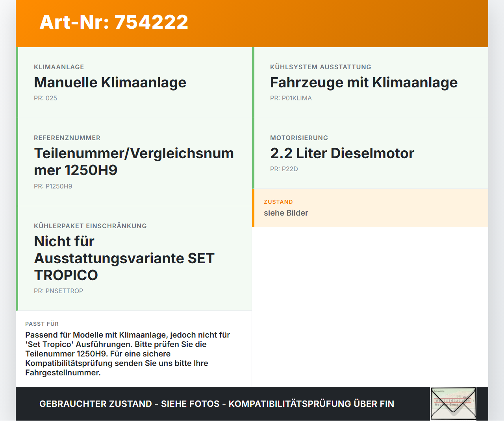Click the 'PR: P1250H9' code
The width and height of the screenshot is (504, 421).
click(53, 186)
